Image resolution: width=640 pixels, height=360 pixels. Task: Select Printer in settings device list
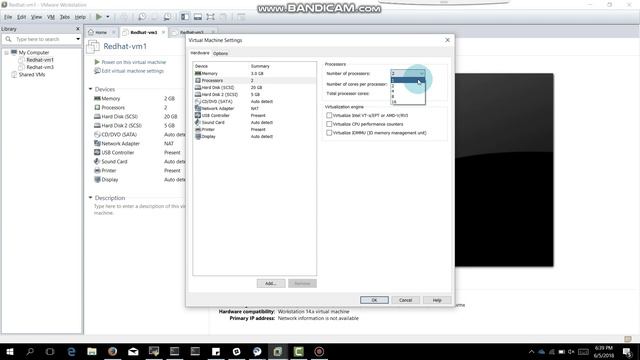tap(254, 129)
